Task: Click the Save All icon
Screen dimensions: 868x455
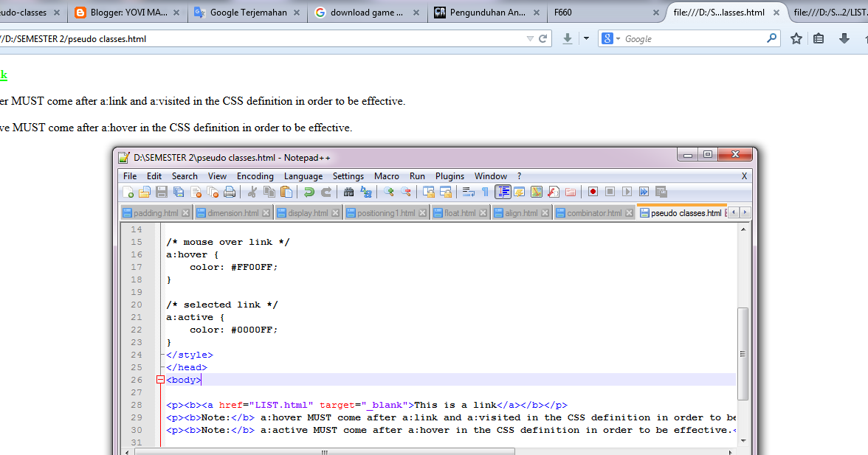Action: click(x=179, y=192)
